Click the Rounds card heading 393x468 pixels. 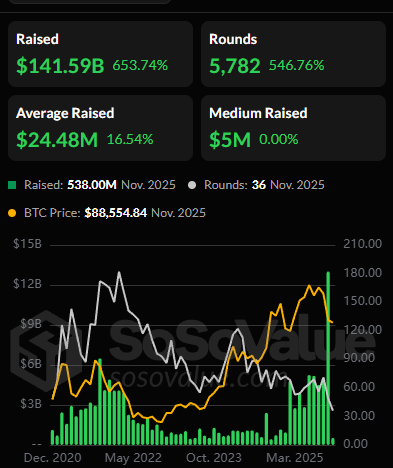pos(233,39)
